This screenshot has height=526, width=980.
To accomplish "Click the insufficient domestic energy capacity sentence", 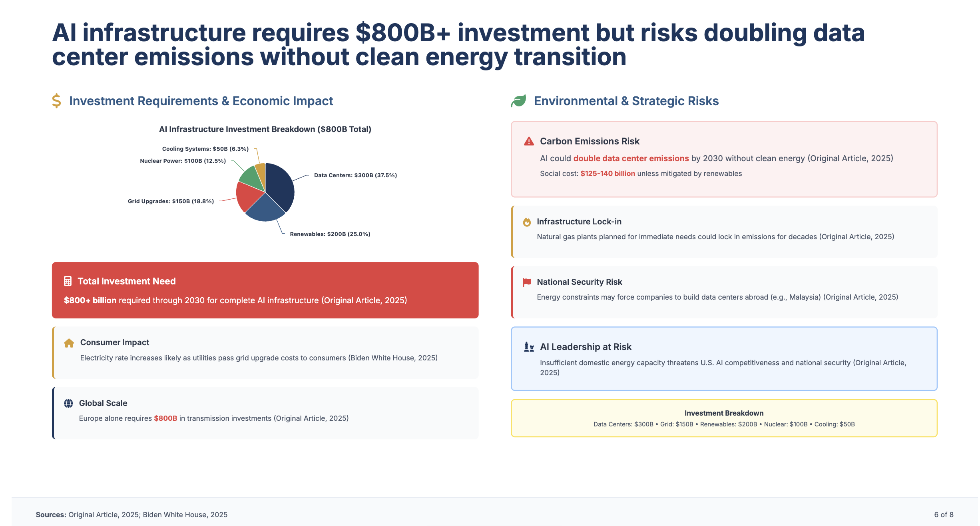I will pyautogui.click(x=723, y=368).
